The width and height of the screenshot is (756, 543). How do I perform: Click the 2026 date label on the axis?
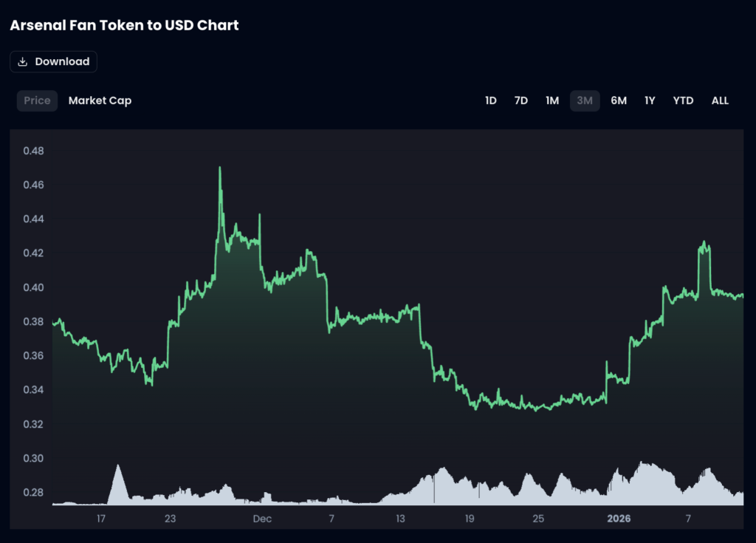click(x=619, y=519)
